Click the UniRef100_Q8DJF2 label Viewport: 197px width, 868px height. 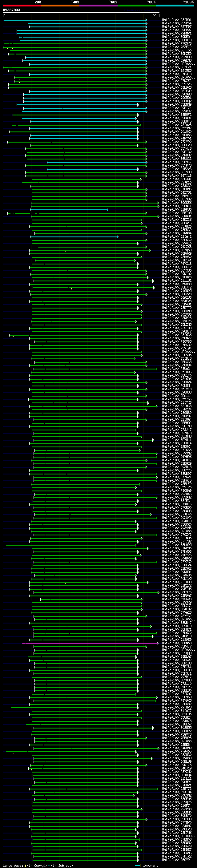click(176, 287)
